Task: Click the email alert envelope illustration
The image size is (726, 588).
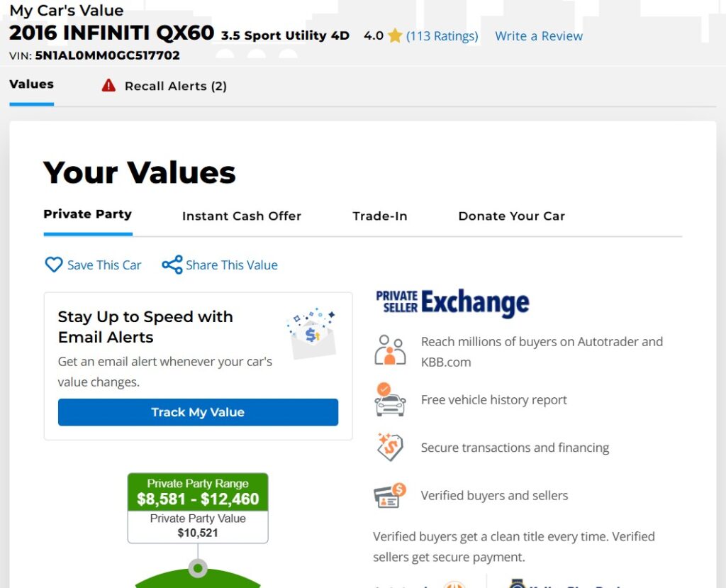Action: coord(311,333)
